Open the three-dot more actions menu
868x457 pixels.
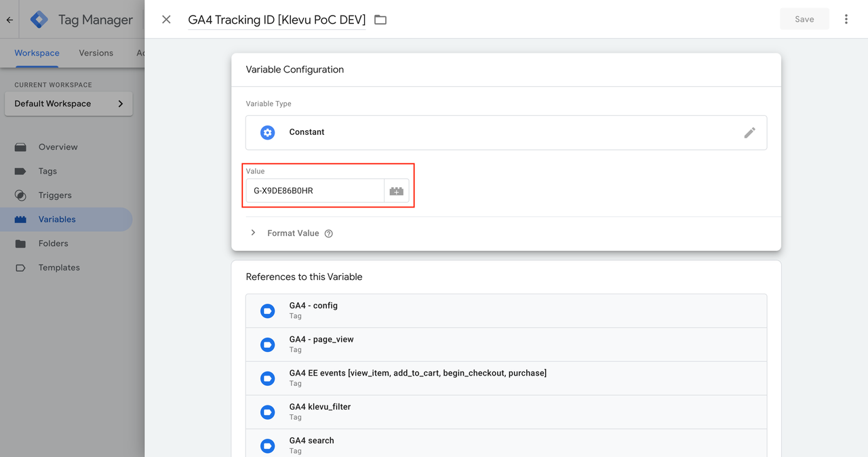tap(846, 19)
